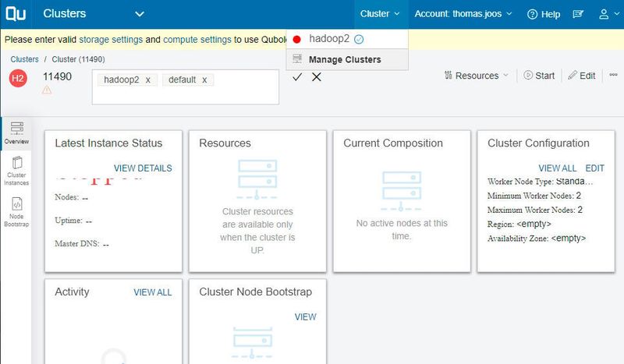Follow the compute settings link
The width and height of the screenshot is (624, 364).
[197, 40]
